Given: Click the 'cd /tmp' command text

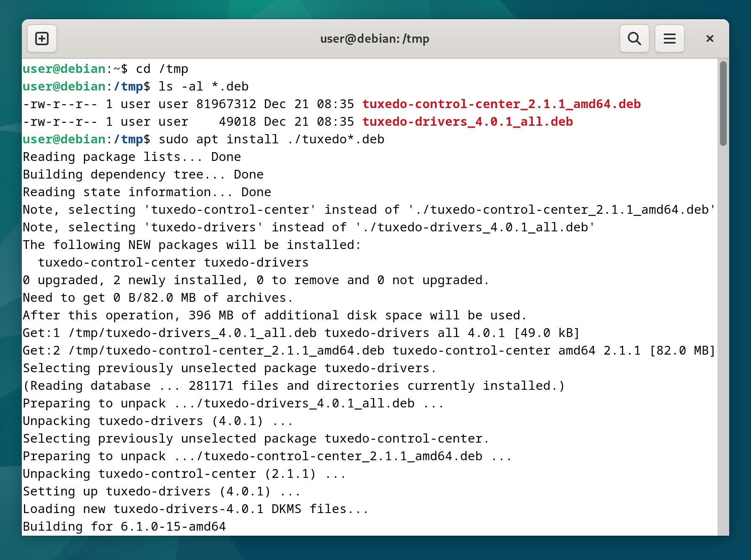Looking at the screenshot, I should pyautogui.click(x=162, y=69).
